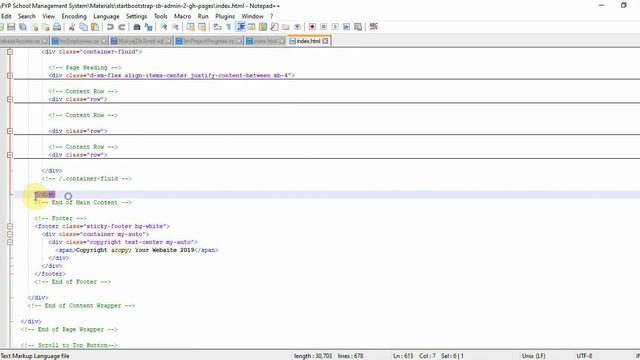Open User Defined Language dialog icon

coord(251,27)
